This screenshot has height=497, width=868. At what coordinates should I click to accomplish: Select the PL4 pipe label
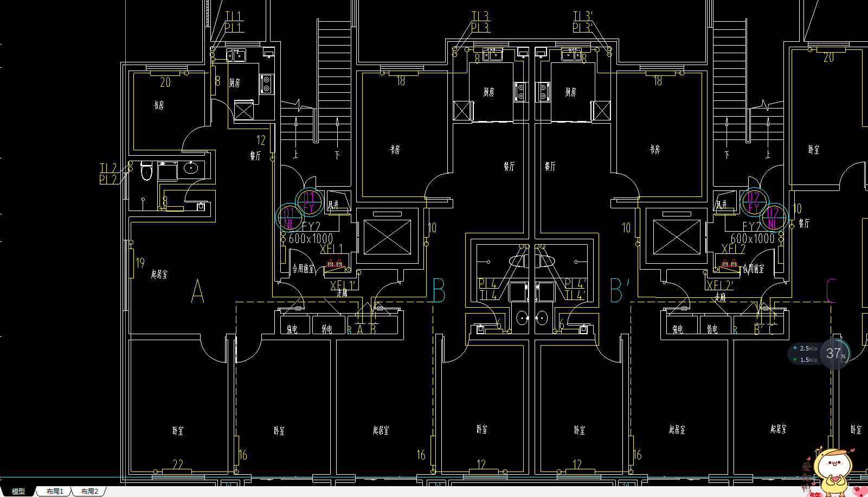(487, 284)
